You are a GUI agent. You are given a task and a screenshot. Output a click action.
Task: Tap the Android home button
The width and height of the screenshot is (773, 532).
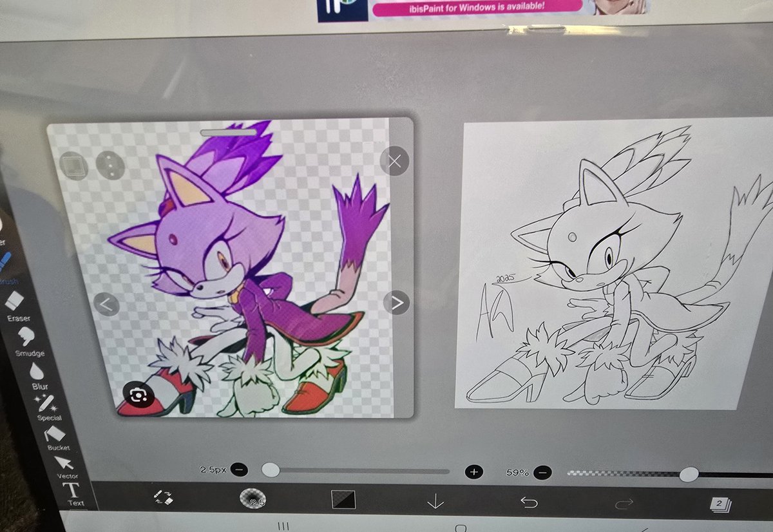[x=460, y=527]
